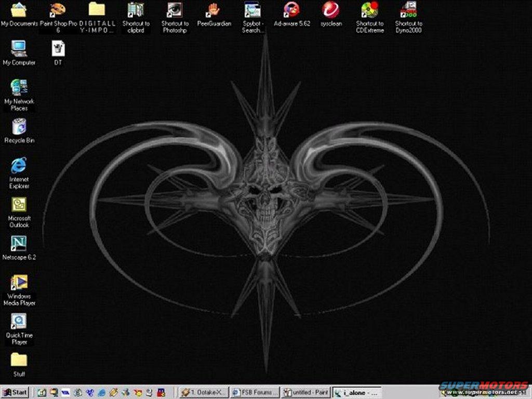Select the Stuff folder on desktop
This screenshot has width=532, height=399.
point(19,361)
